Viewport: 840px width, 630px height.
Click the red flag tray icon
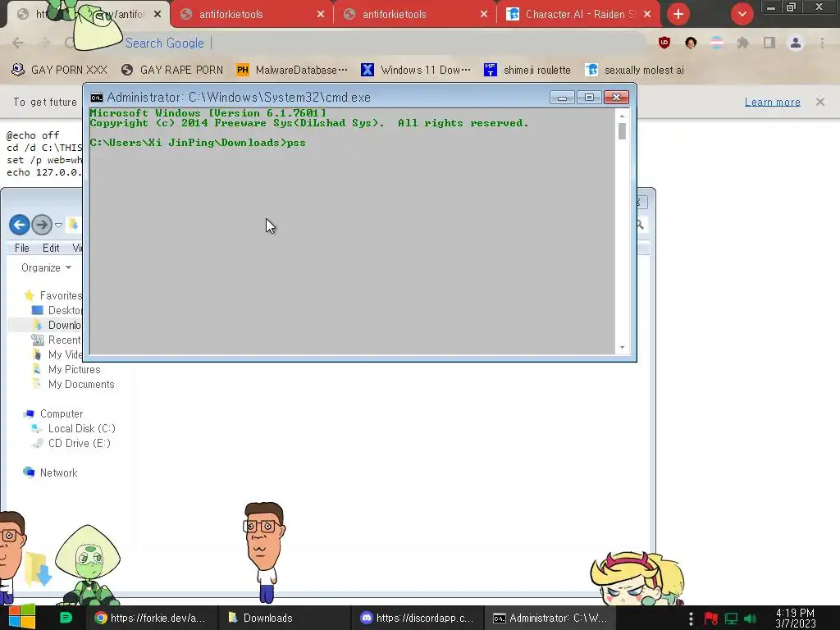(711, 619)
